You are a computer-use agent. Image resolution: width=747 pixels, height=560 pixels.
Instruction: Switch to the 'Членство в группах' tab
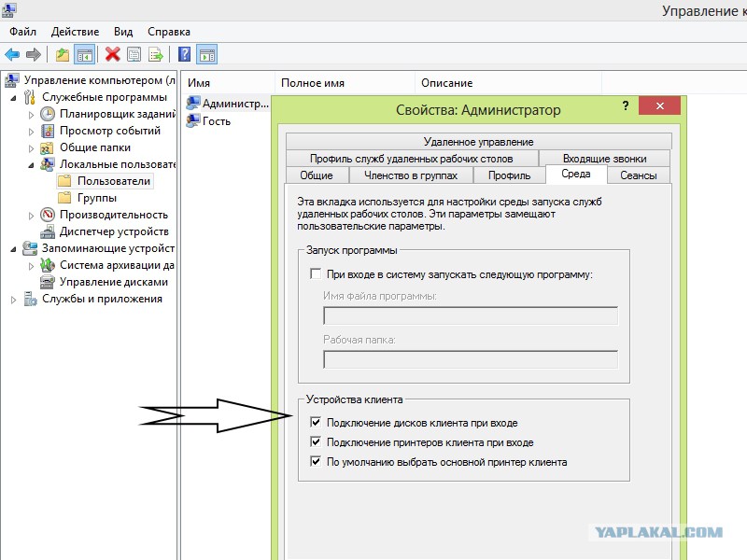(410, 175)
